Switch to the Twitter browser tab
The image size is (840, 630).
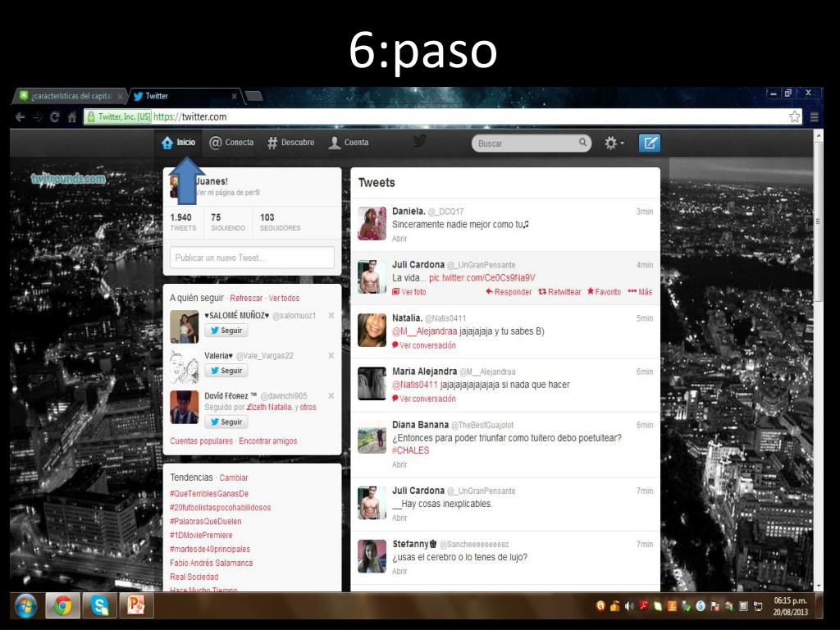(182, 97)
